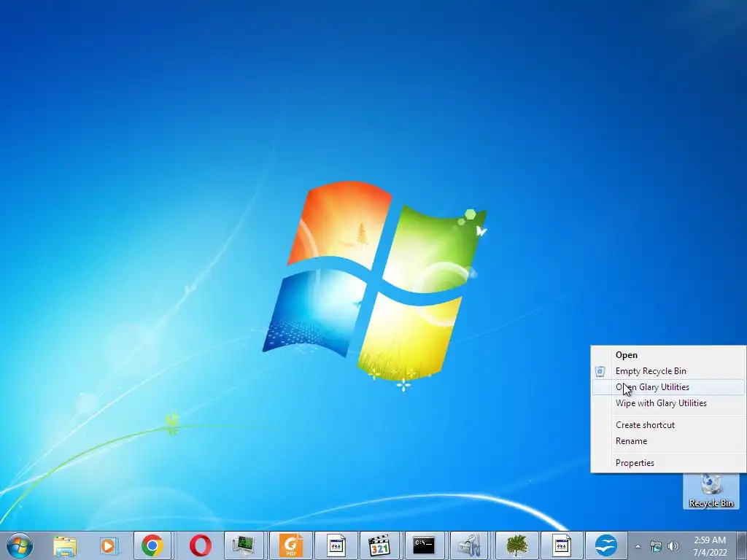The width and height of the screenshot is (747, 560).
Task: Open Windows Explorer from the taskbar
Action: tap(65, 545)
